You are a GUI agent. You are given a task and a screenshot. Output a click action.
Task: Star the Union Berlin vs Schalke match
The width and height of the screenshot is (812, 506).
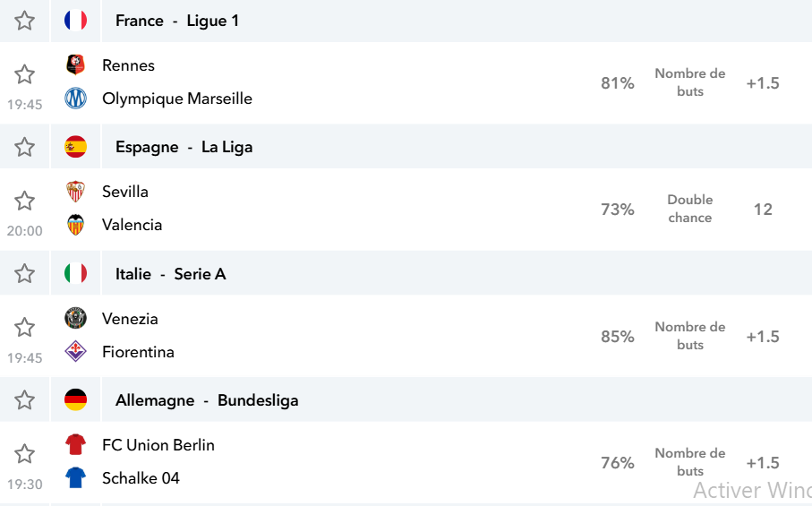24,454
